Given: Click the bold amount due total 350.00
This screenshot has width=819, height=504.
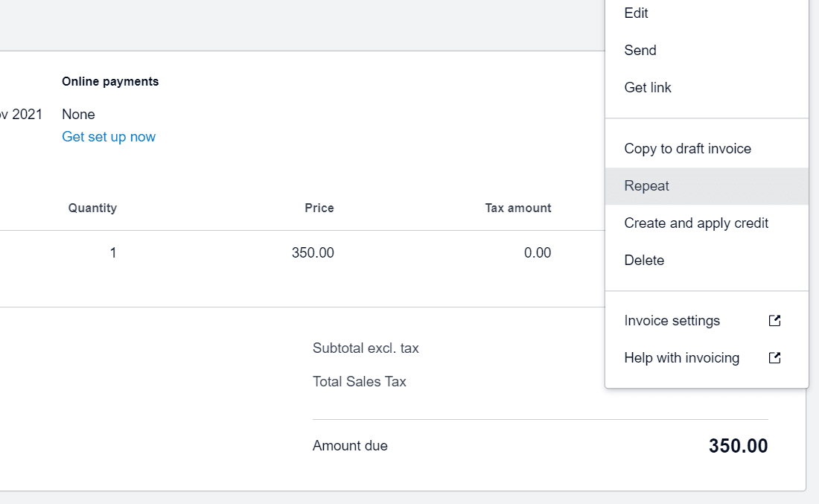Looking at the screenshot, I should pyautogui.click(x=738, y=446).
